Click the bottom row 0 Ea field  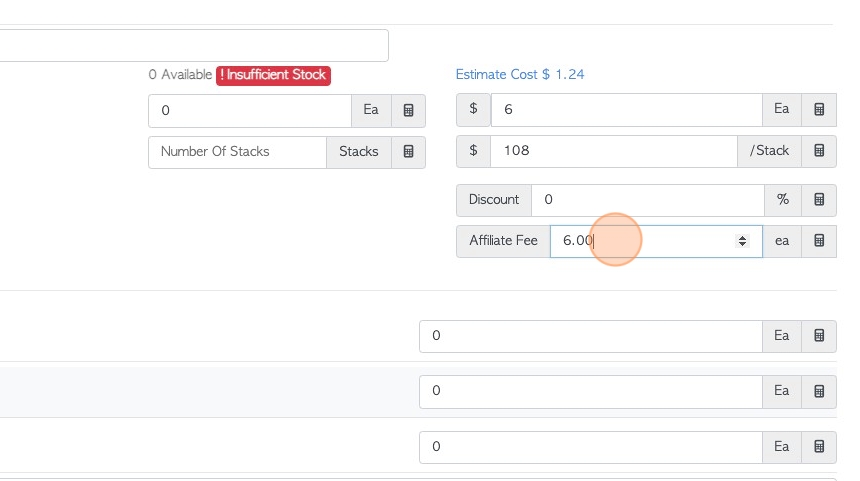click(591, 446)
